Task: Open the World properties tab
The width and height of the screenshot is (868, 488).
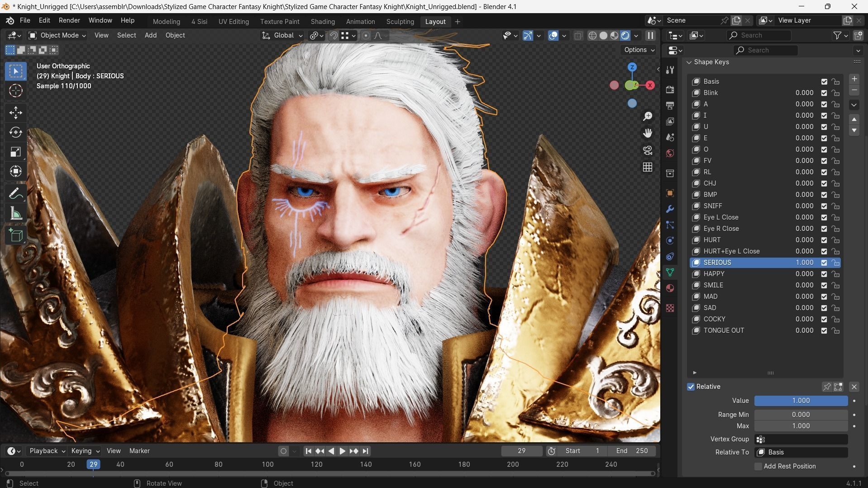Action: 670,153
